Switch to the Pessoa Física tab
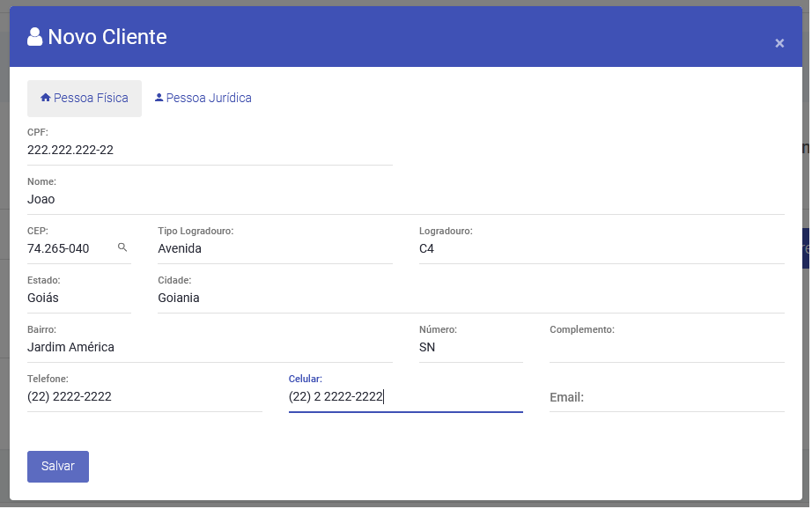The height and width of the screenshot is (509, 812). point(85,98)
